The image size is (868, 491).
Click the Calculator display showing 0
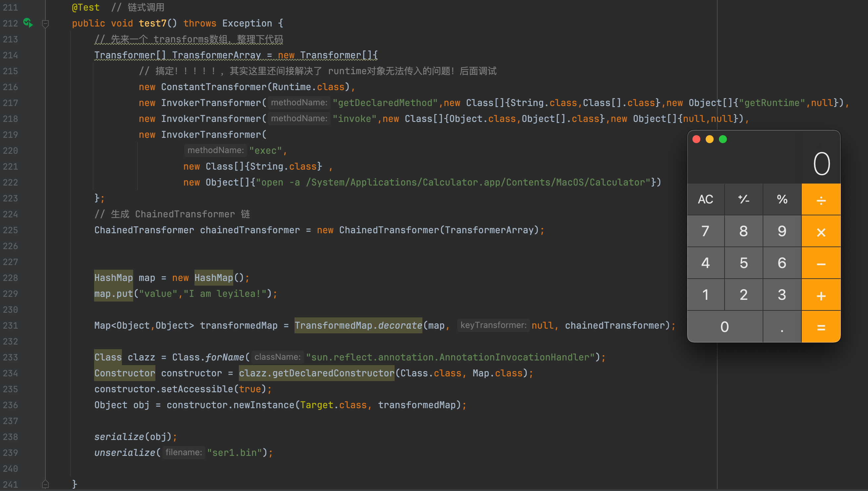pyautogui.click(x=821, y=164)
